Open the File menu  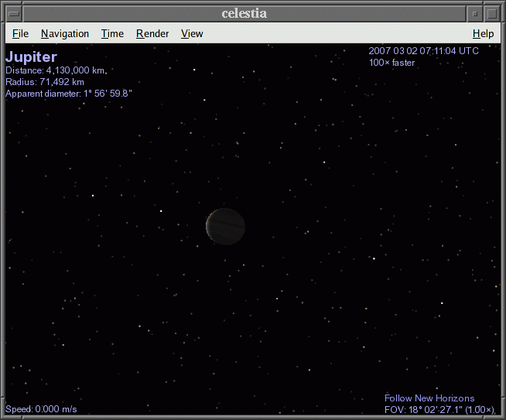click(20, 33)
